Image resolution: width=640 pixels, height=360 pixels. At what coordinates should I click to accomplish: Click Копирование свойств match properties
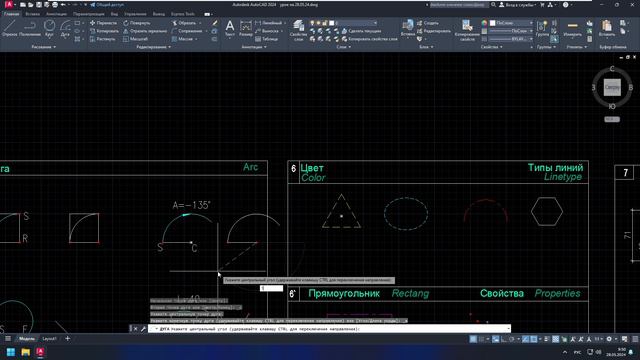(x=467, y=30)
